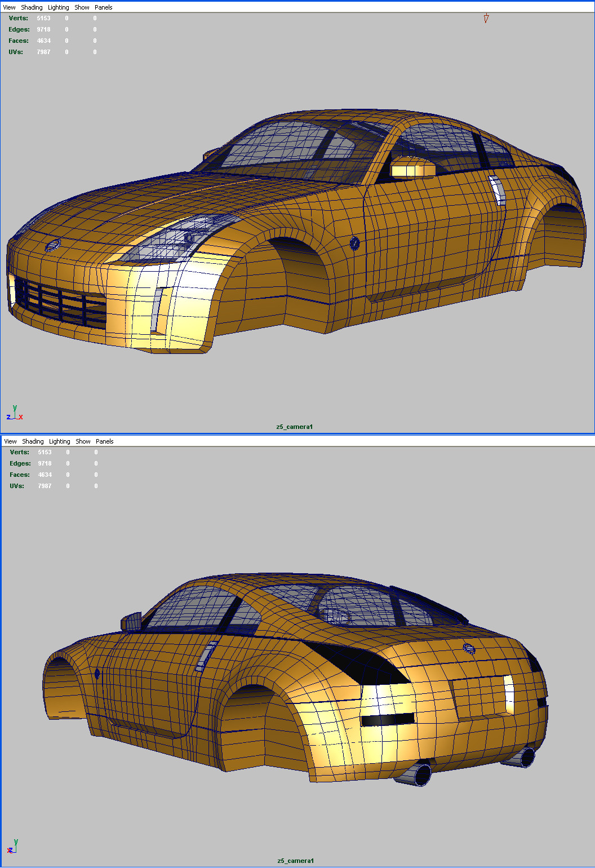
Task: Click the UVs: label in the bottom viewport
Action: 17,486
